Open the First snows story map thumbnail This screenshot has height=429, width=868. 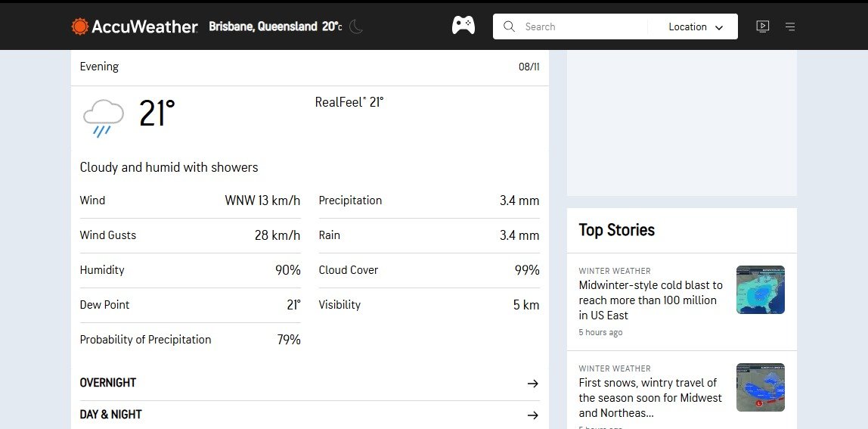click(760, 387)
